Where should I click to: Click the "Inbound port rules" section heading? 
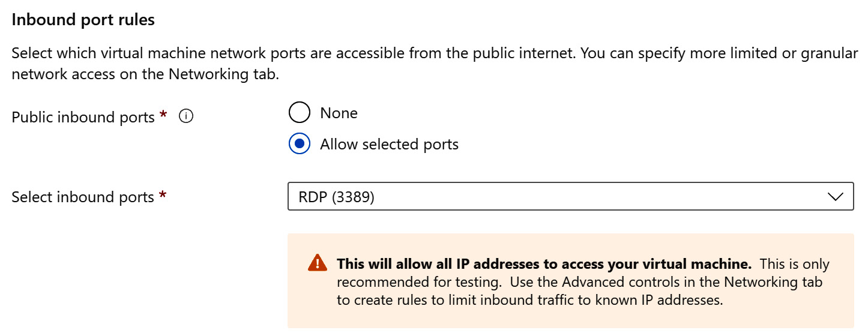coord(83,20)
